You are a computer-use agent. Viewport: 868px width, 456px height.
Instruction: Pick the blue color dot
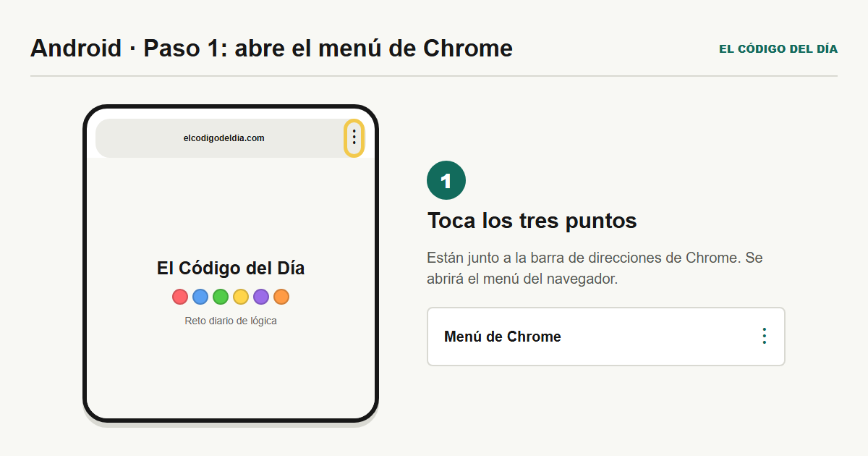tap(200, 297)
